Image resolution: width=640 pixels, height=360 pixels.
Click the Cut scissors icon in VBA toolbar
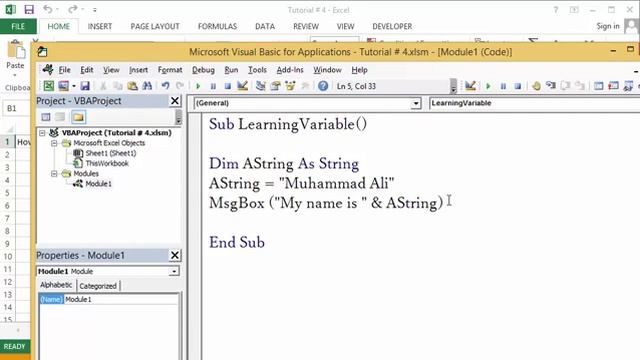click(103, 86)
